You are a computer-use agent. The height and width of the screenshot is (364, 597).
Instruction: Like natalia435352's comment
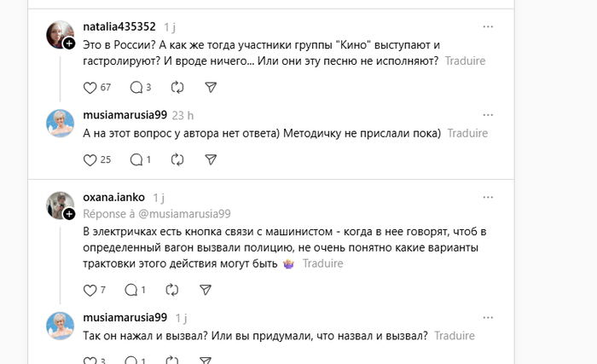(90, 87)
